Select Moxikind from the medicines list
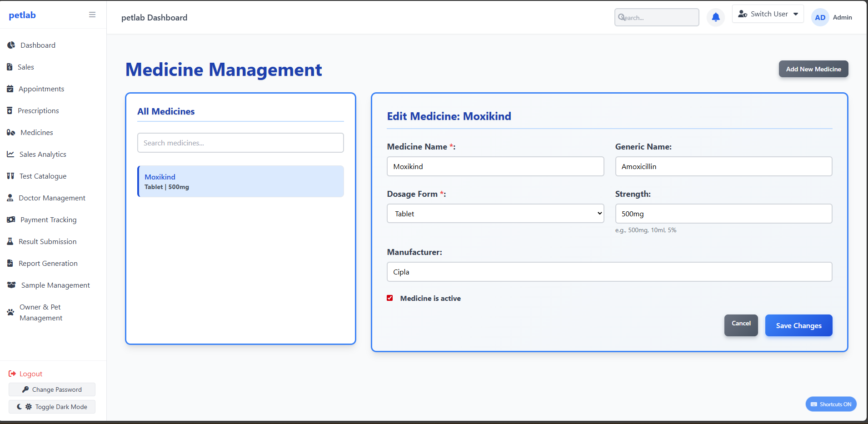Viewport: 868px width, 424px height. tap(240, 181)
